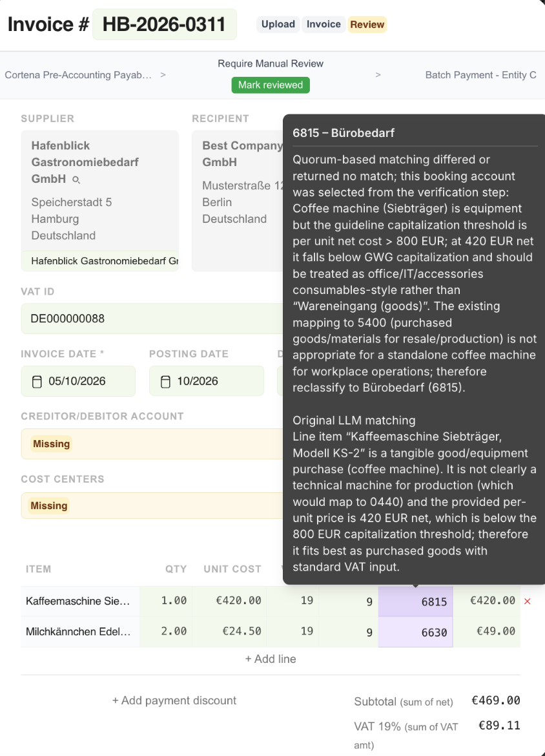Image resolution: width=545 pixels, height=756 pixels.
Task: Select the Kaffeemaschine Sie… item cell
Action: point(81,601)
